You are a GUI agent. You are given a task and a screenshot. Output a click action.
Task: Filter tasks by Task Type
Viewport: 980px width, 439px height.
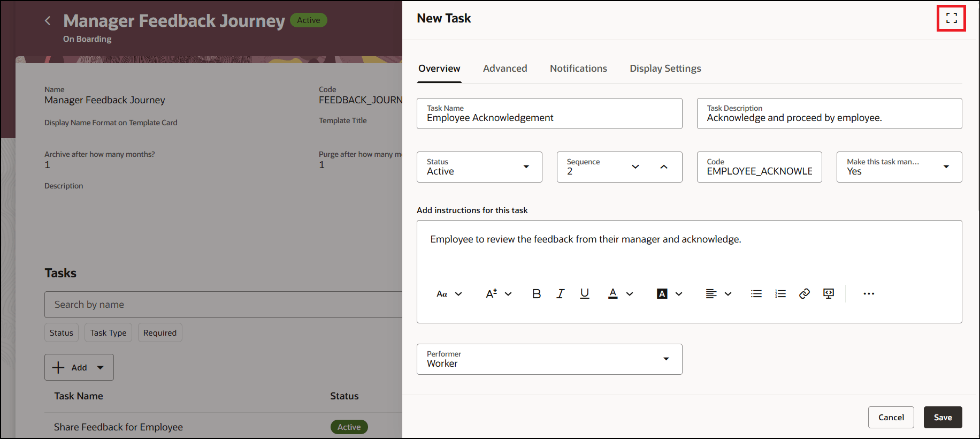(108, 332)
